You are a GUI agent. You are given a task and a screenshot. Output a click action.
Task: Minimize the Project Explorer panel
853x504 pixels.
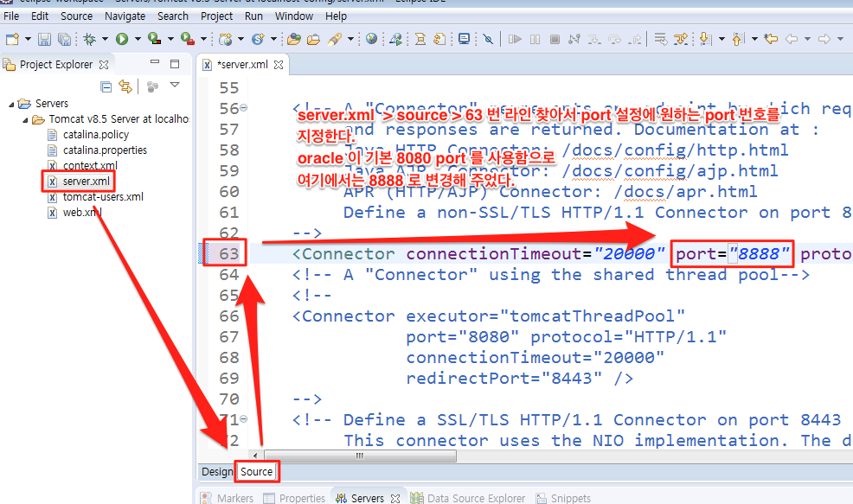point(155,63)
